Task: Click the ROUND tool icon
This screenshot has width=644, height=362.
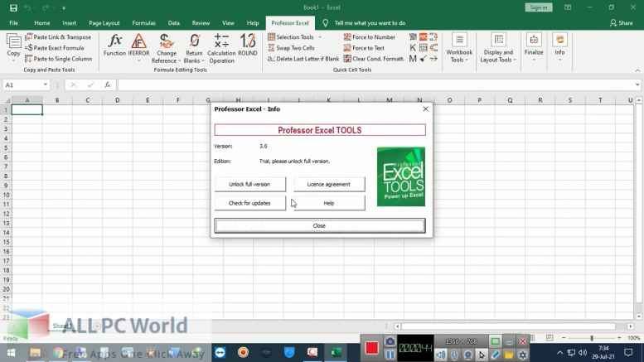Action: (247, 41)
